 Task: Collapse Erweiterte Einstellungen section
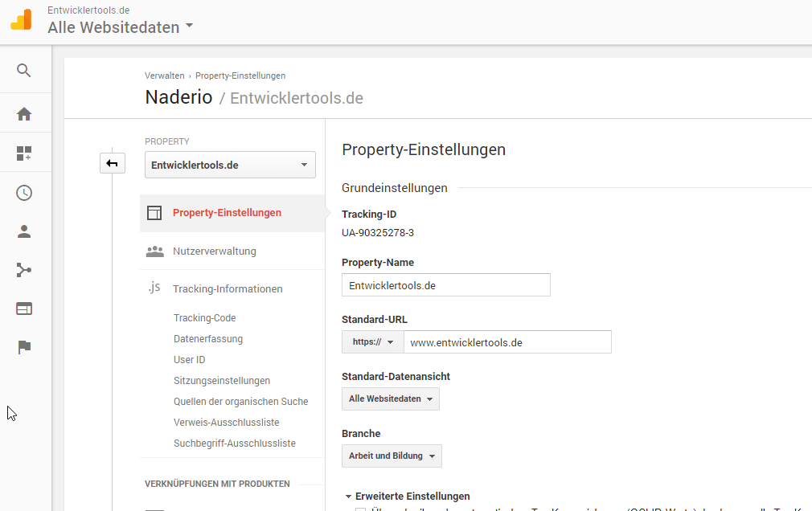click(408, 496)
